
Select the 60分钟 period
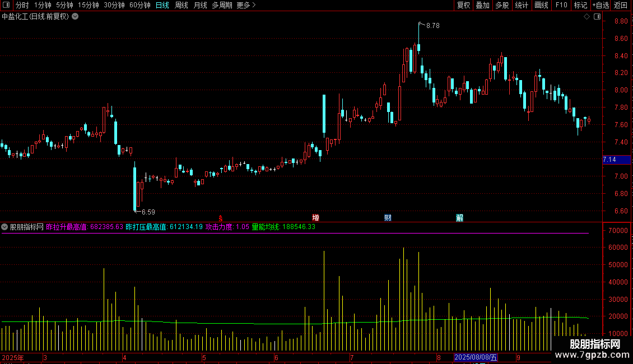click(x=140, y=5)
